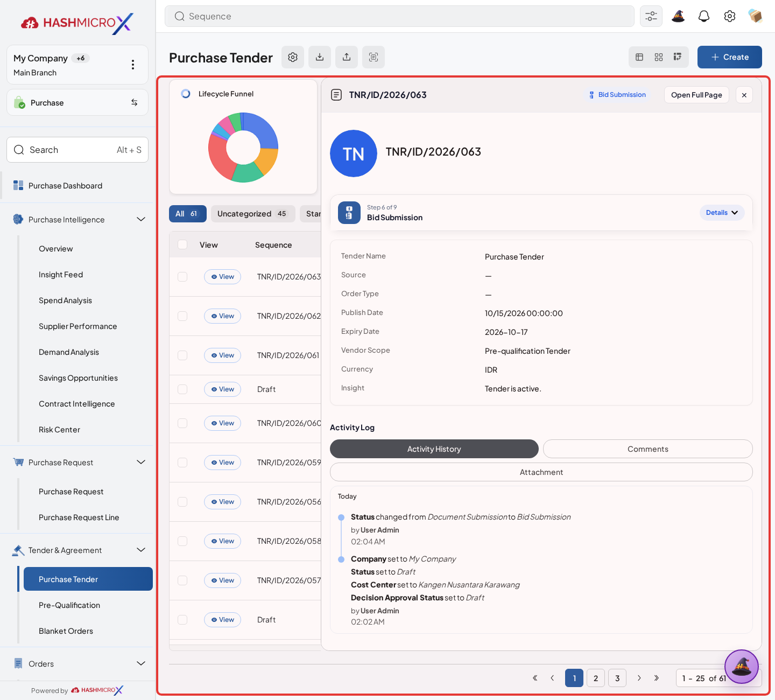This screenshot has height=700, width=775.
Task: Close the TNR/ID/2026/063 detail panel
Action: point(744,95)
